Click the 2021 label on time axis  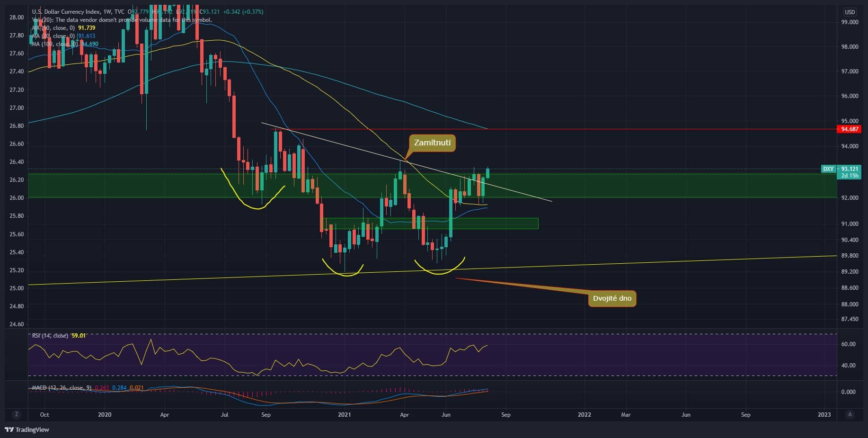coord(345,415)
